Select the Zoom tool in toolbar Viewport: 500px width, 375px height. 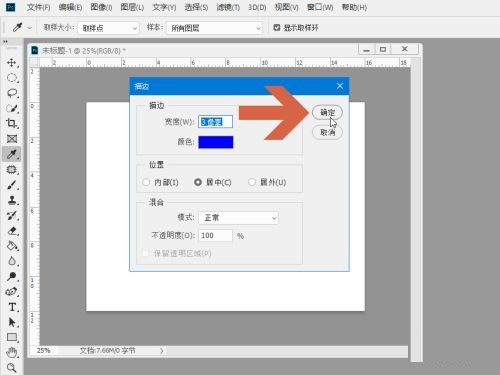click(12, 368)
